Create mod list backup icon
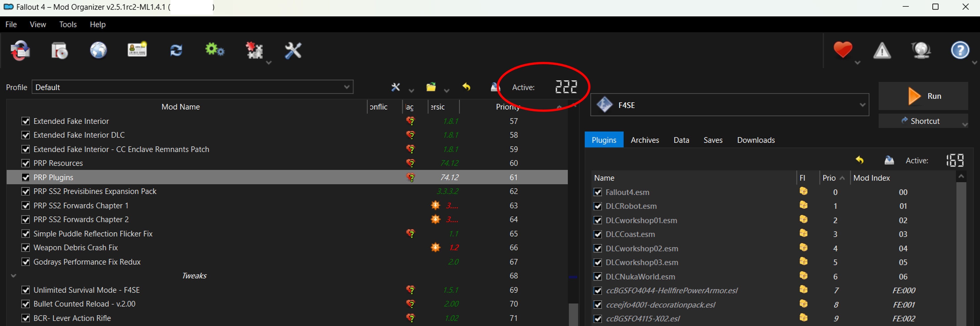The image size is (980, 326). coord(494,87)
